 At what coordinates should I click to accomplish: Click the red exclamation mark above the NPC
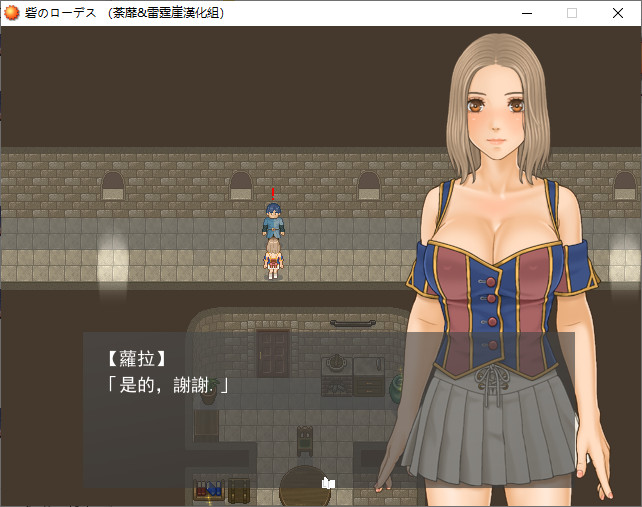pos(272,193)
